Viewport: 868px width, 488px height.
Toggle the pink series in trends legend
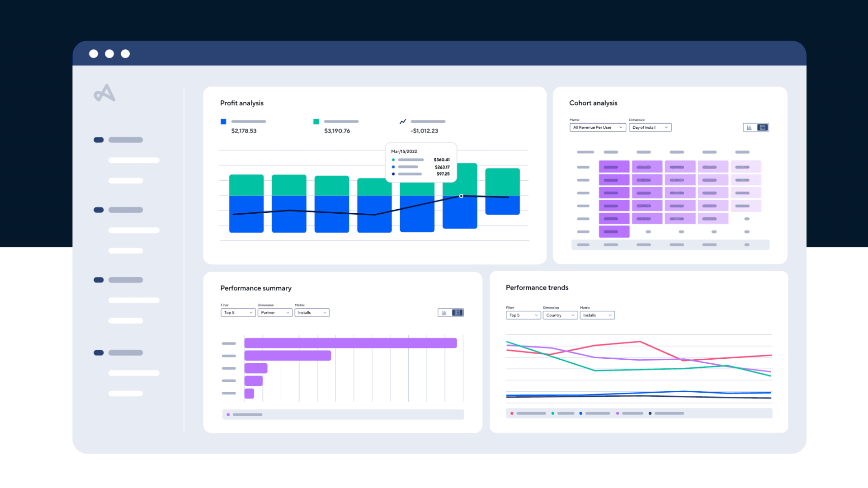(512, 413)
